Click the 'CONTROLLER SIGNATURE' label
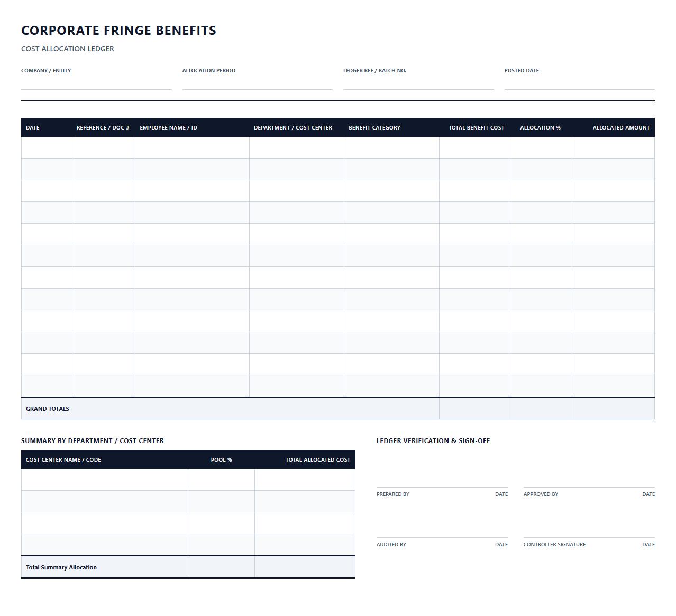The image size is (676, 616). click(x=554, y=545)
